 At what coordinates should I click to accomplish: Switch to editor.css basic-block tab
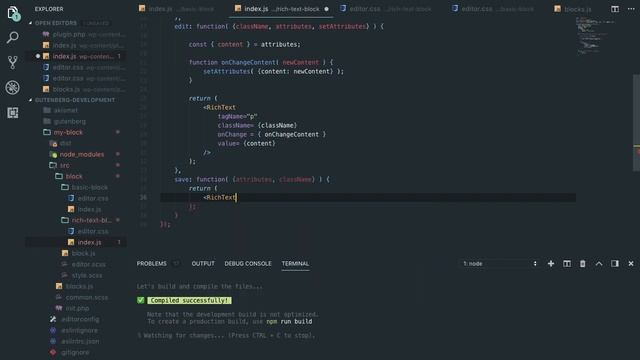pyautogui.click(x=493, y=9)
